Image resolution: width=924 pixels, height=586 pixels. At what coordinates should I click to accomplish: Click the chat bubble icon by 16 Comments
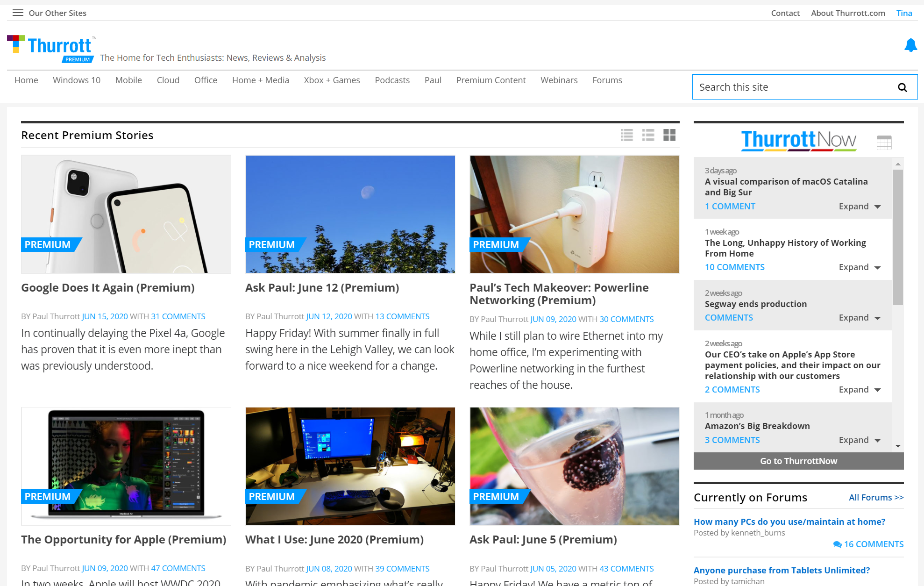(x=837, y=544)
